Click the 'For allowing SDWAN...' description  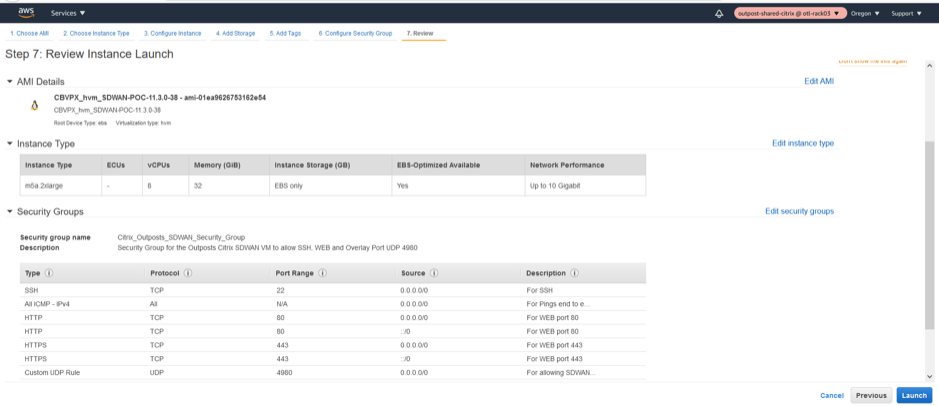tap(561, 372)
